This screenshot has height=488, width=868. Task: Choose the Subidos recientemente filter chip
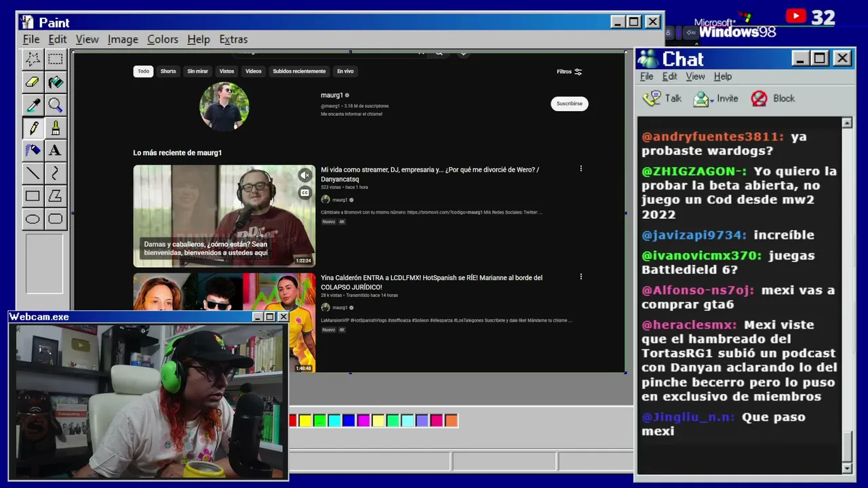tap(299, 71)
